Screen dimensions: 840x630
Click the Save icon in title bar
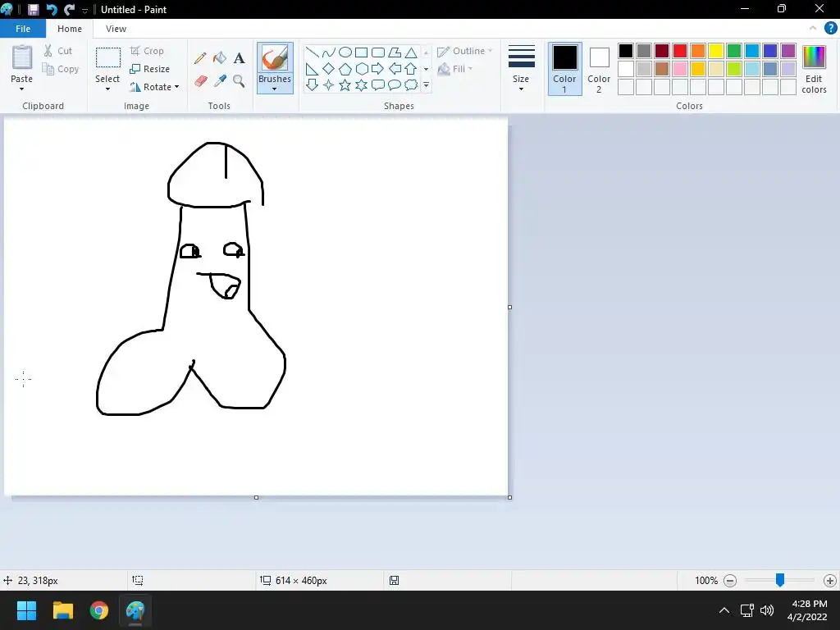pyautogui.click(x=34, y=10)
